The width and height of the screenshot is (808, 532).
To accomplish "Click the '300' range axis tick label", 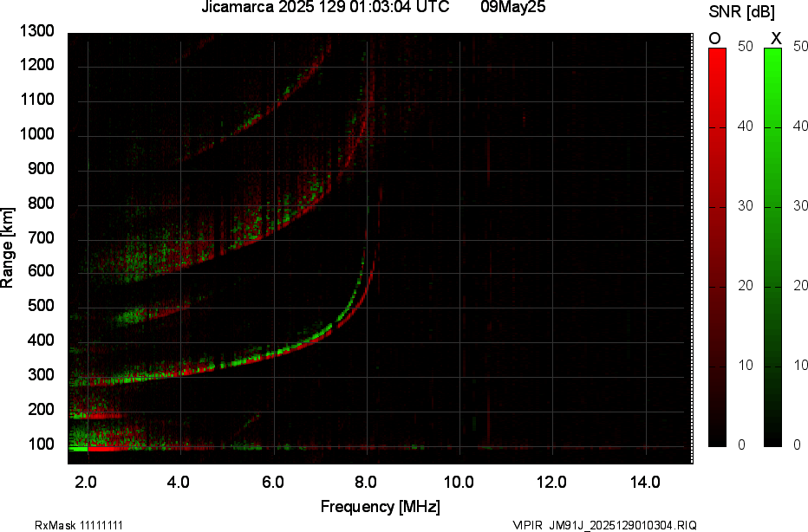I will pyautogui.click(x=40, y=375).
